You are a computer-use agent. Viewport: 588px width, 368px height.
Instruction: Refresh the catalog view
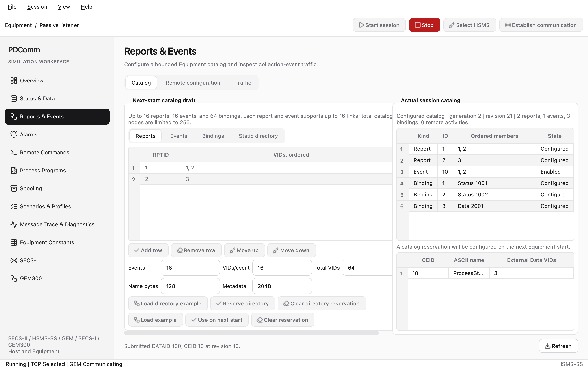click(558, 346)
